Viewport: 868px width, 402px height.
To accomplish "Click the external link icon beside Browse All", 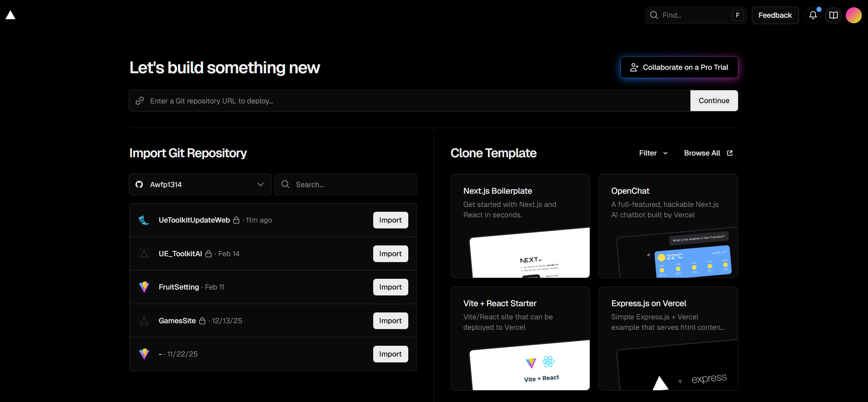I will (730, 153).
